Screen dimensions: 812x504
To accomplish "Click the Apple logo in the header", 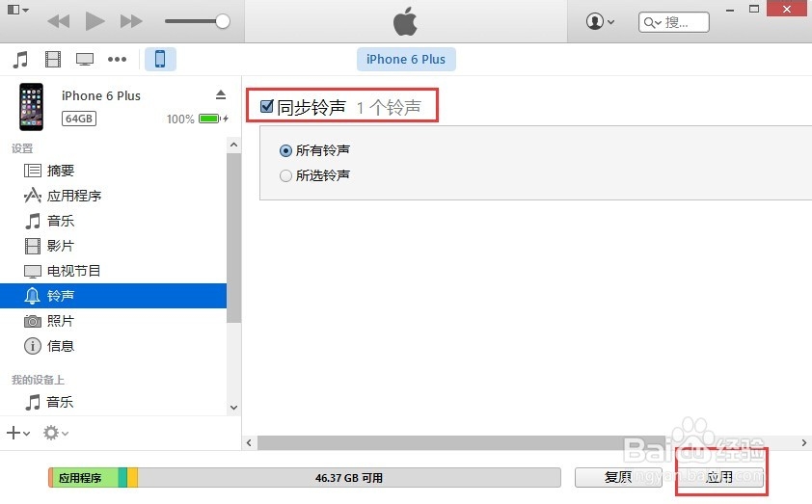I will [x=405, y=21].
